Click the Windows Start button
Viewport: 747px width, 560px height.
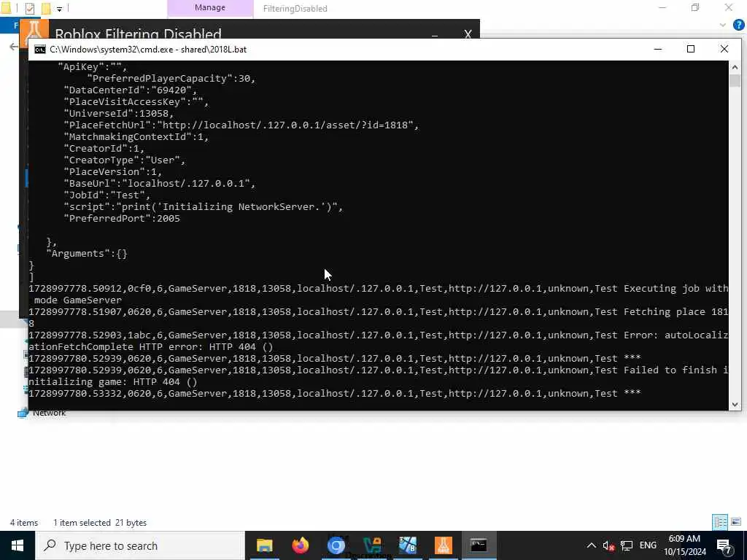(x=18, y=545)
